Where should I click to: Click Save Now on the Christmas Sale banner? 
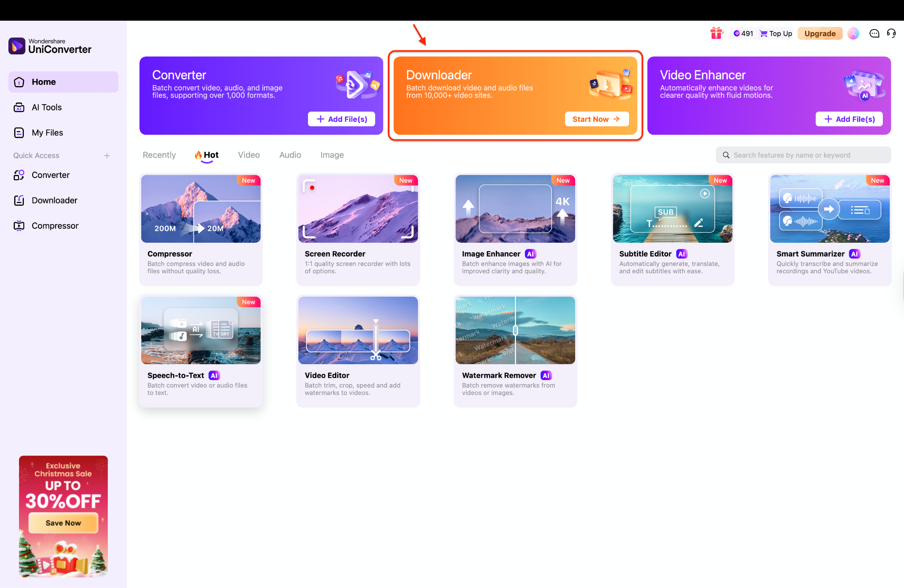pyautogui.click(x=63, y=522)
